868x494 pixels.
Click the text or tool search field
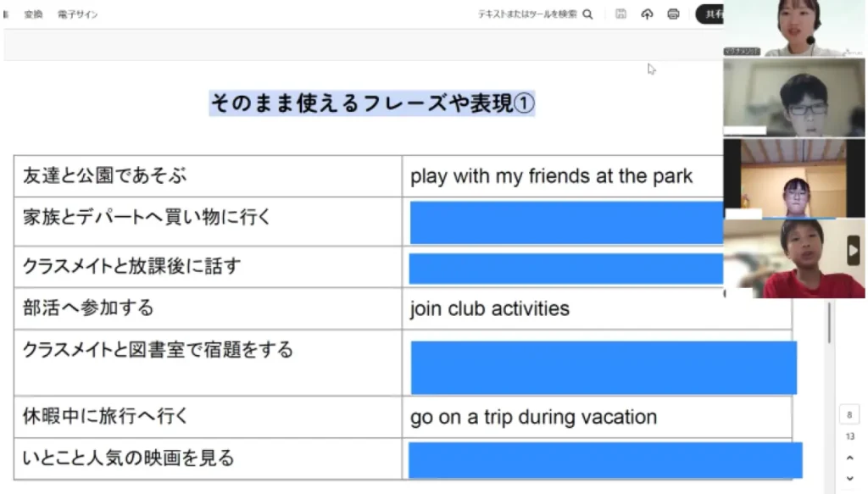(527, 14)
